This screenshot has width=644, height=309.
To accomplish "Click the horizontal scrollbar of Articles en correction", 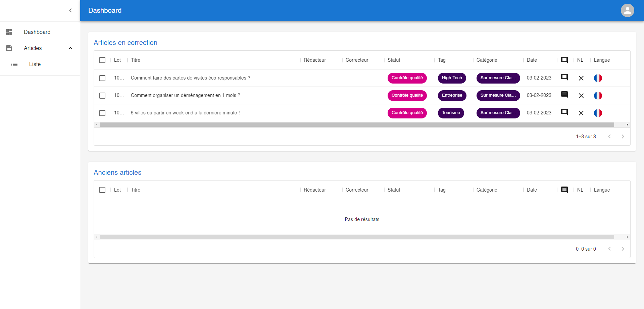I will [357, 125].
